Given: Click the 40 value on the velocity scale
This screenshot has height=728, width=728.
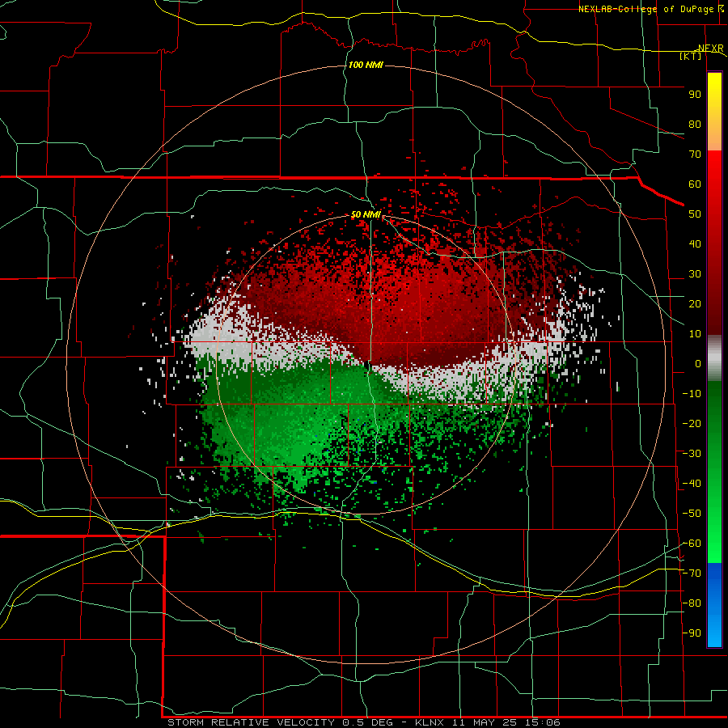Looking at the screenshot, I should [x=695, y=244].
